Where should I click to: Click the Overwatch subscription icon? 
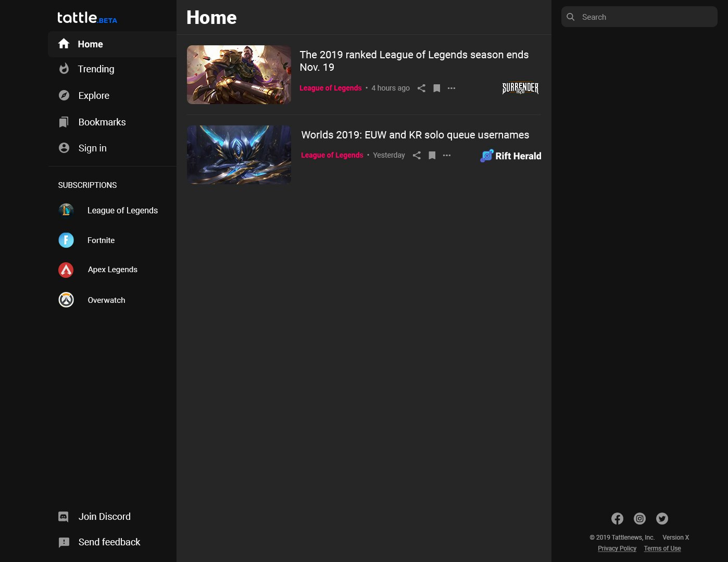tap(66, 300)
